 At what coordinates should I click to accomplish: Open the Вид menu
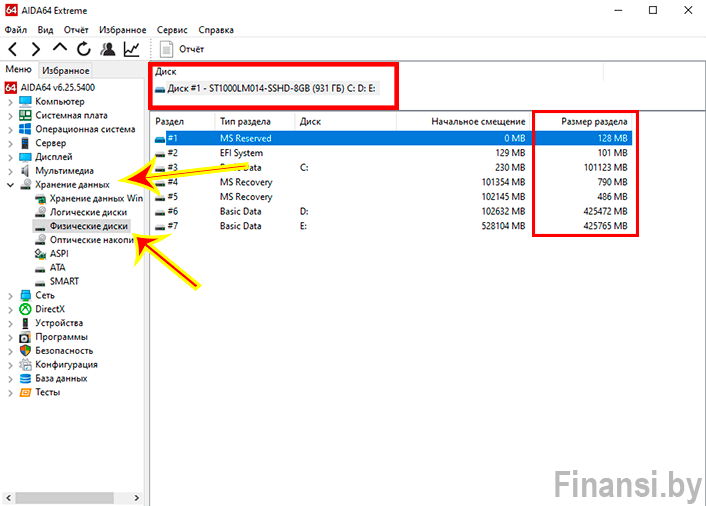[x=45, y=30]
